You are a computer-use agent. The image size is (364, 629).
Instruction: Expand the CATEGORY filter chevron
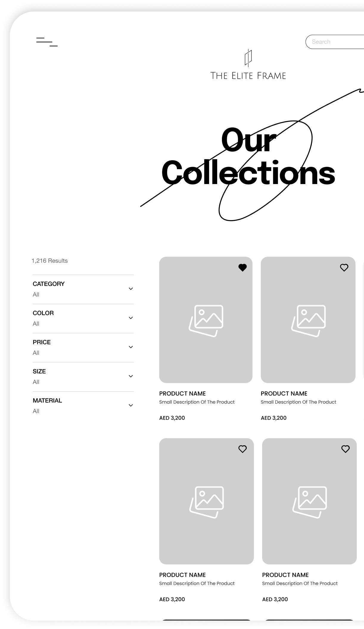[x=130, y=289]
